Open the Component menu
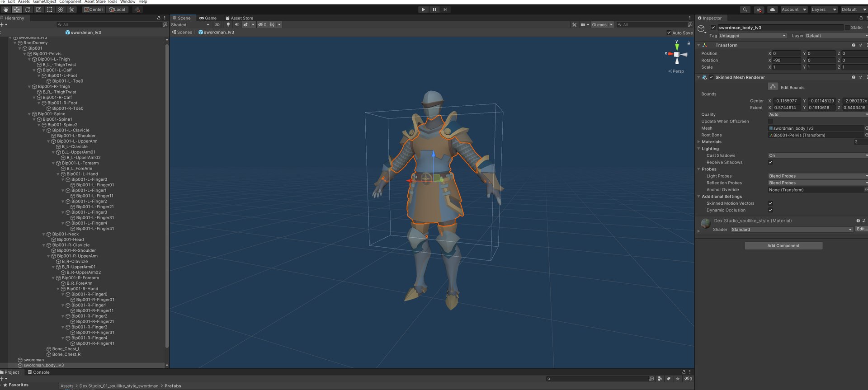868x390 pixels. pos(70,2)
